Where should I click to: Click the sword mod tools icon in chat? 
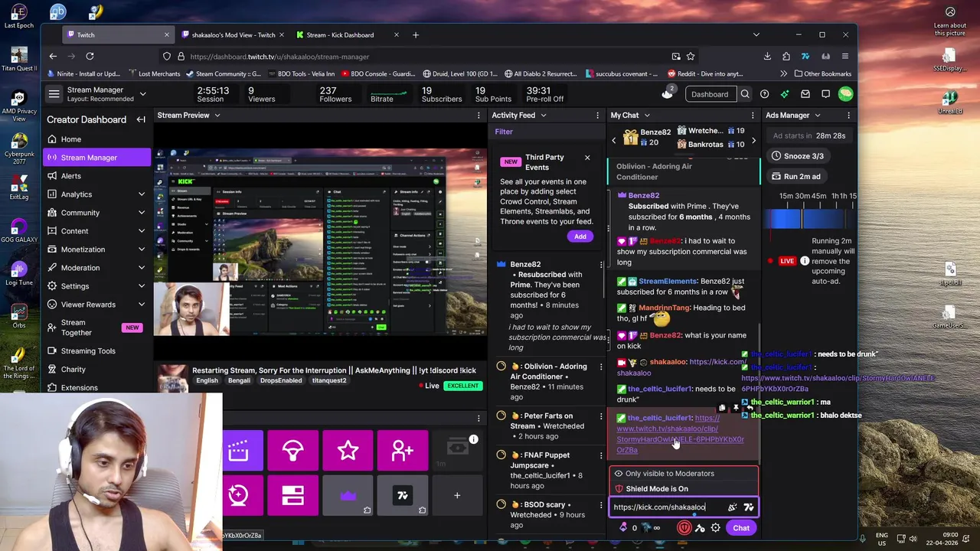tap(700, 528)
